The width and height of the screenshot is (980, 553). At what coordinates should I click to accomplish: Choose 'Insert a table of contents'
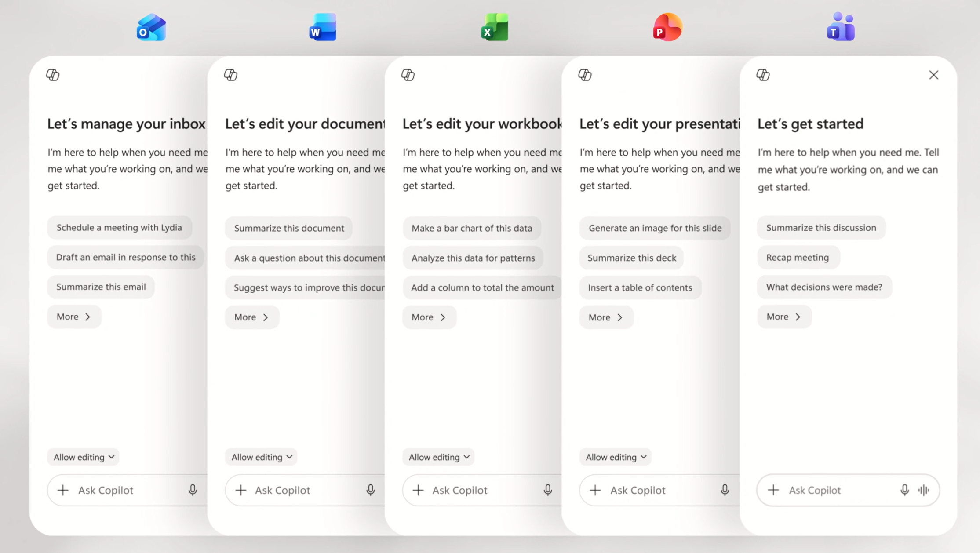pos(640,287)
